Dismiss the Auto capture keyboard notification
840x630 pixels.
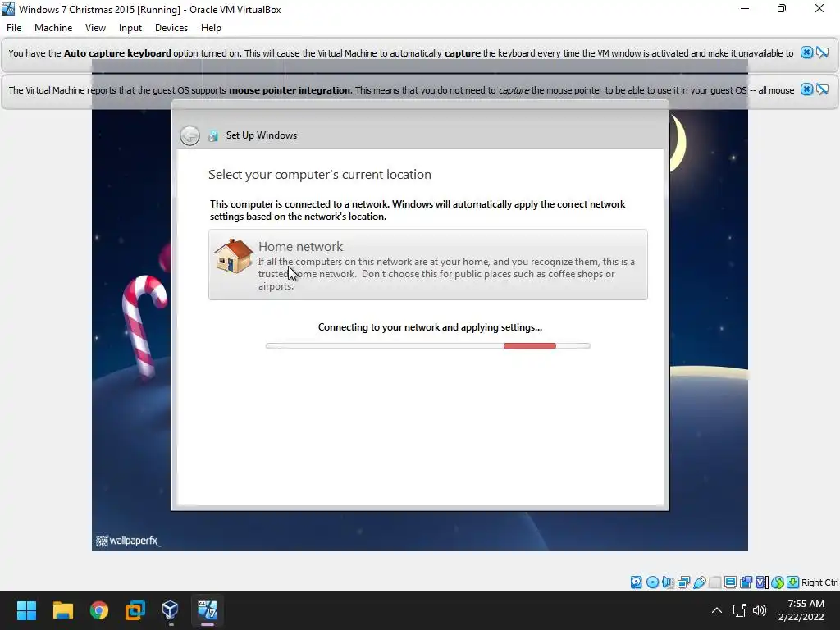tap(806, 52)
